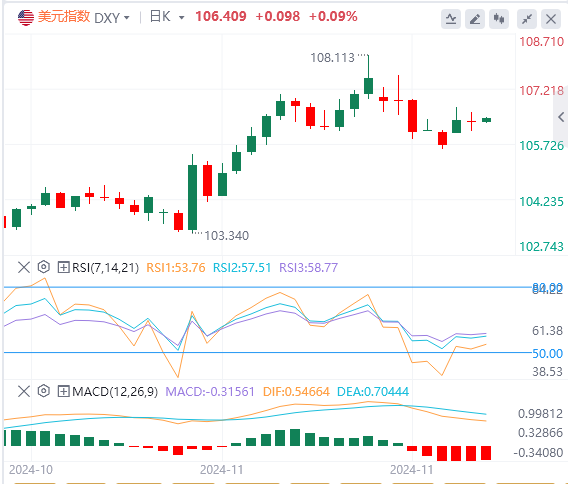The width and height of the screenshot is (568, 484).
Task: Toggle the MACD panel plus box
Action: [63, 392]
